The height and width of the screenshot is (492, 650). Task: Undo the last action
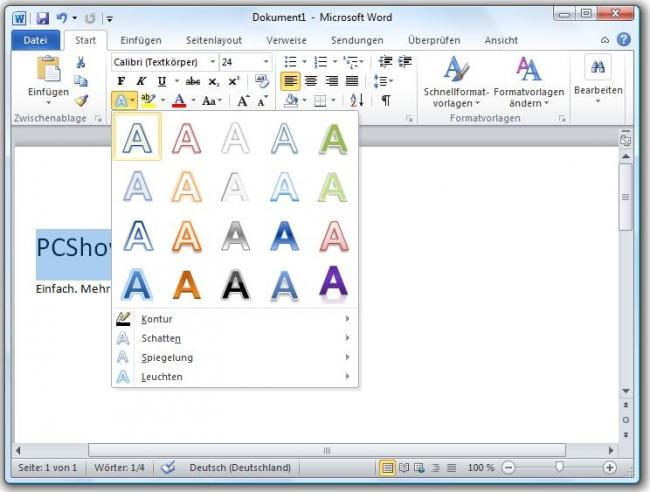tap(62, 18)
